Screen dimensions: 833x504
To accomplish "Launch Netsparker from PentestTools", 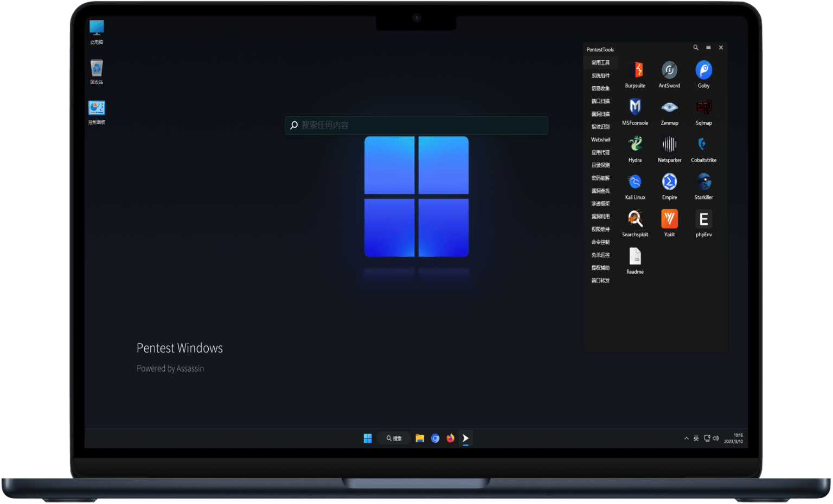I will coord(669,144).
